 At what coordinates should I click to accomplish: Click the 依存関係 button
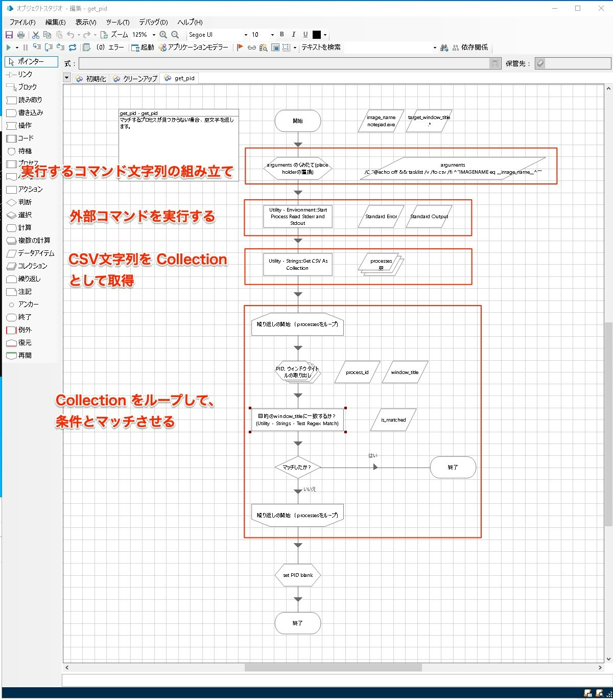470,48
